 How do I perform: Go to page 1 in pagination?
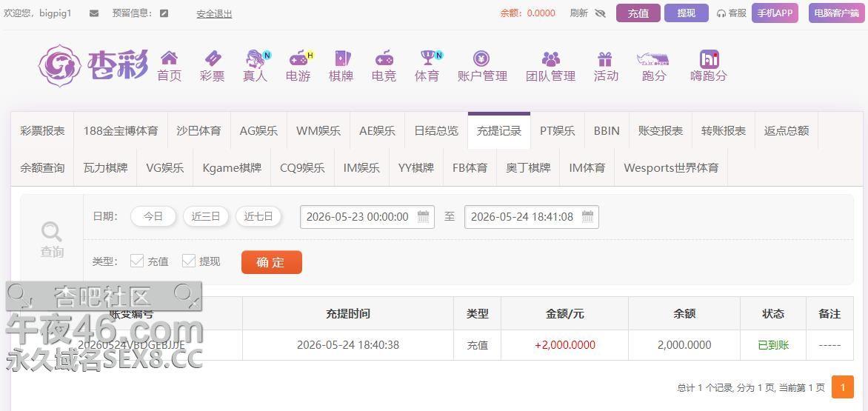843,387
